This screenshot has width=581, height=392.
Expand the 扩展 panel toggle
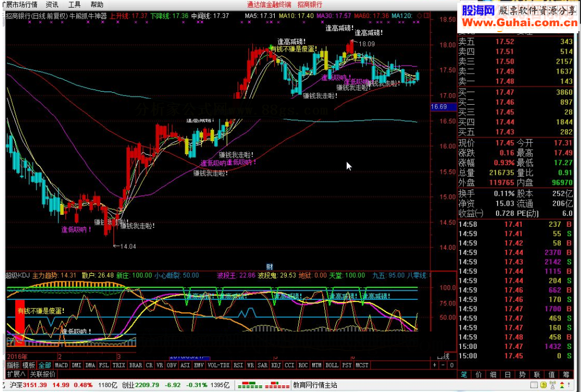pyautogui.click(x=16, y=374)
